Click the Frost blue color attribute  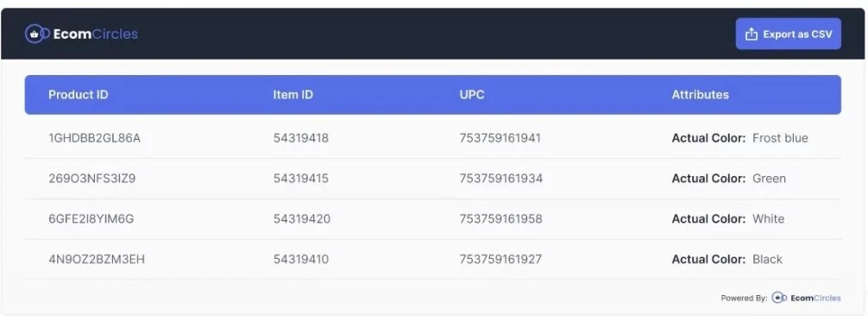pyautogui.click(x=780, y=138)
